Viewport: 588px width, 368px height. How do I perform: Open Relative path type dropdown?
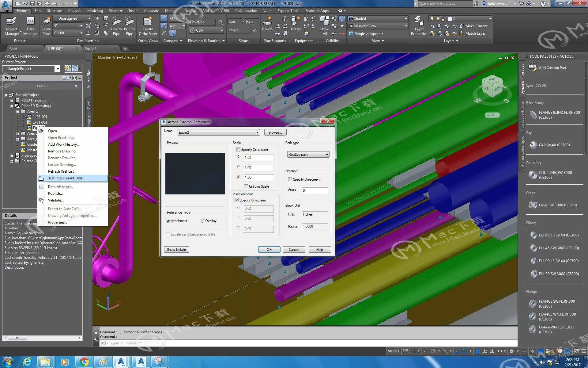pos(308,155)
